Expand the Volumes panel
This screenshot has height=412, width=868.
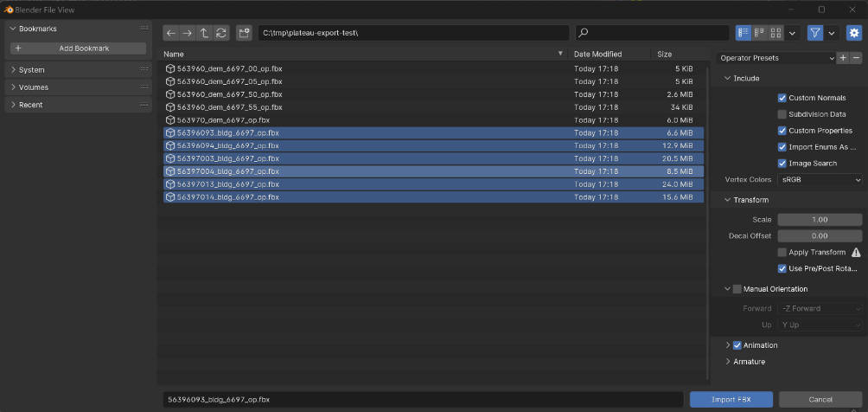[x=13, y=87]
